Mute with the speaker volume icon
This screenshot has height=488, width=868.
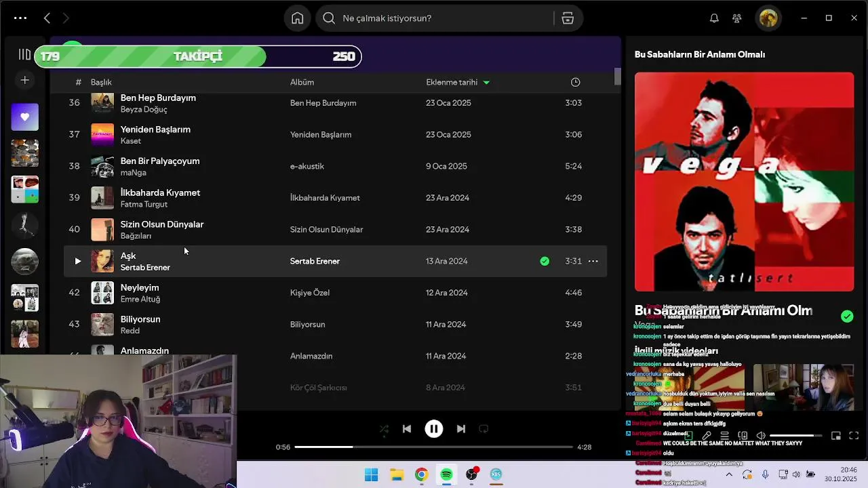[x=761, y=436]
